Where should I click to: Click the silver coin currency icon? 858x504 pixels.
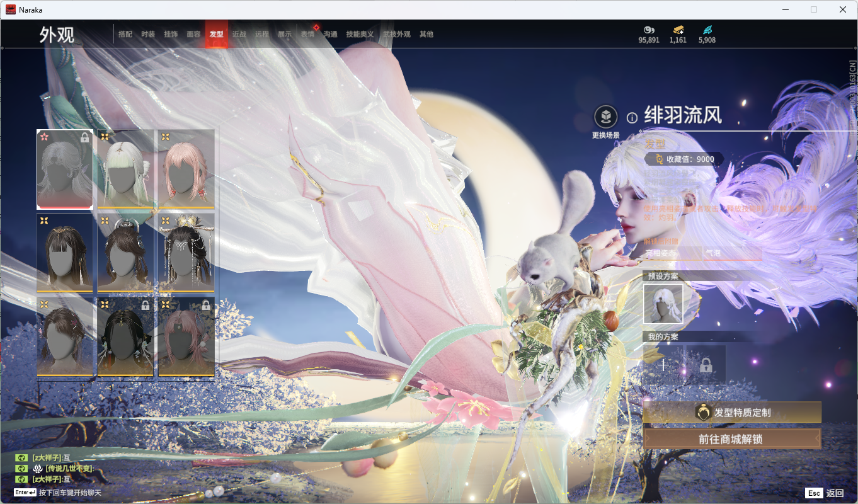point(648,30)
